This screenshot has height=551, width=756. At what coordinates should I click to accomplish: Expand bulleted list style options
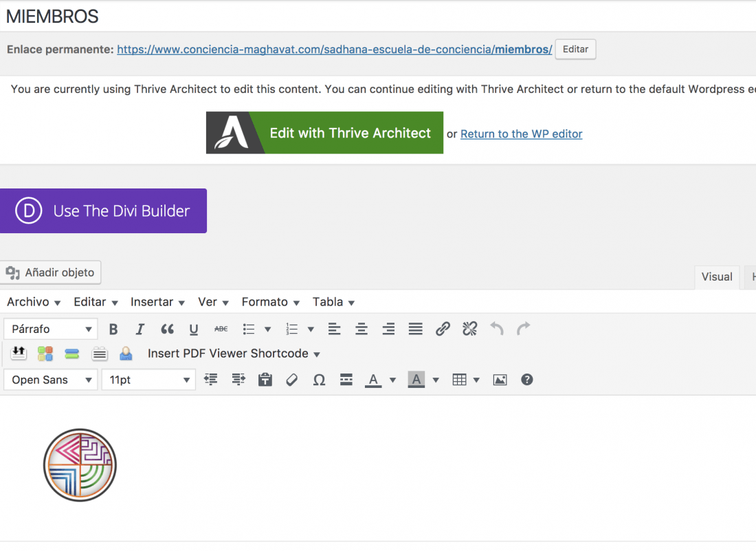click(267, 329)
